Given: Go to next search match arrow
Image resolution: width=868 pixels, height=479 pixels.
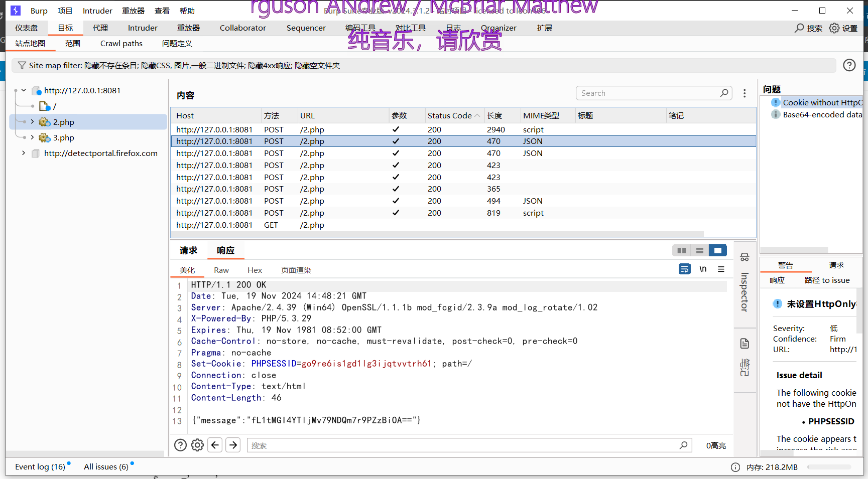Looking at the screenshot, I should point(233,445).
